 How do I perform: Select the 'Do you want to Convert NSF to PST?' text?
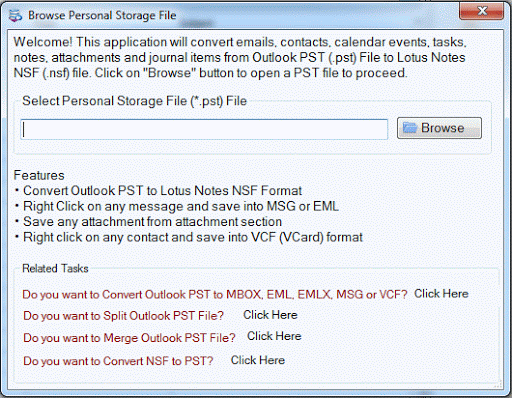[x=118, y=361]
